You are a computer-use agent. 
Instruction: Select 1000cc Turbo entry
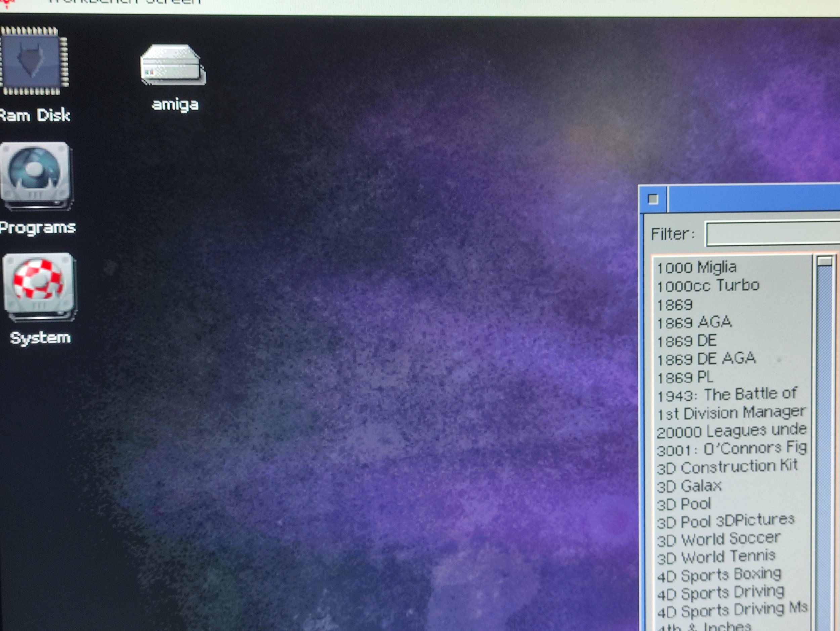(708, 286)
